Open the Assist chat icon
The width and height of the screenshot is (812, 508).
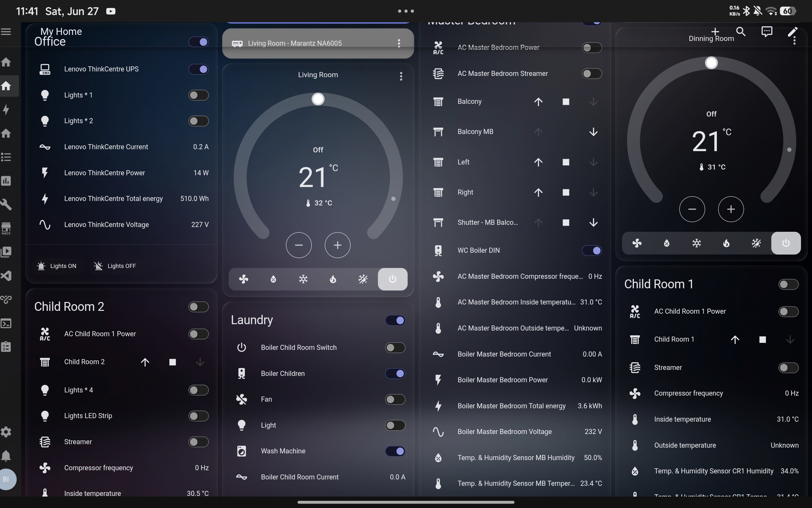(767, 31)
